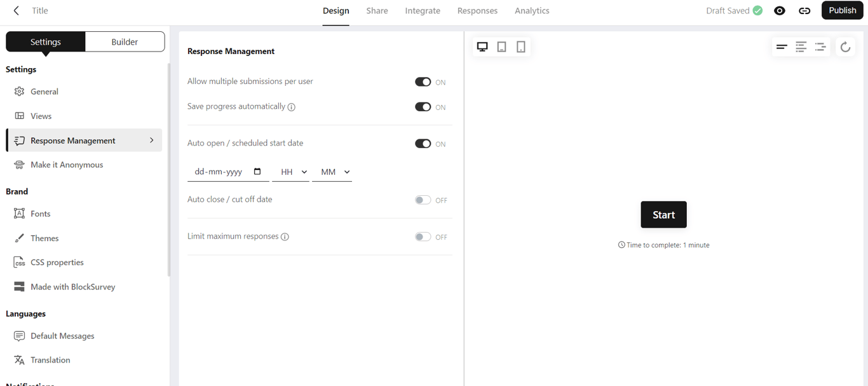Click the info icon beside Save progress automatically
This screenshot has width=868, height=386.
[x=292, y=107]
